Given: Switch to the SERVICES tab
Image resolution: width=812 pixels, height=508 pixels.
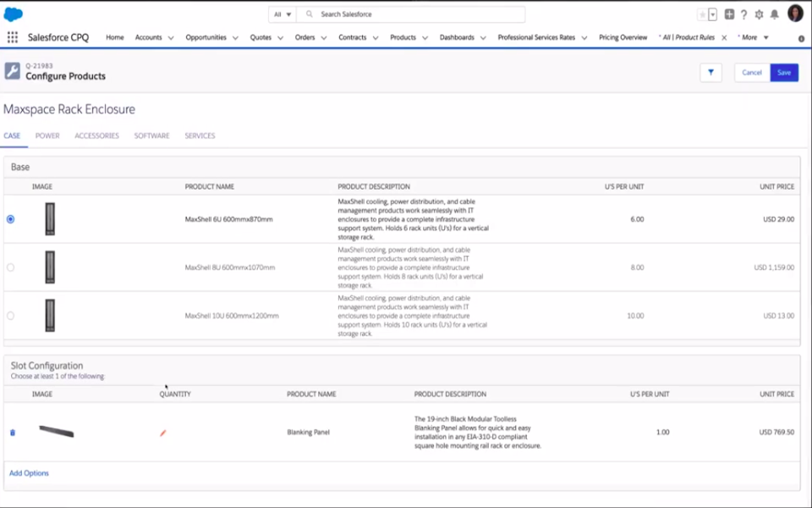Looking at the screenshot, I should click(200, 135).
